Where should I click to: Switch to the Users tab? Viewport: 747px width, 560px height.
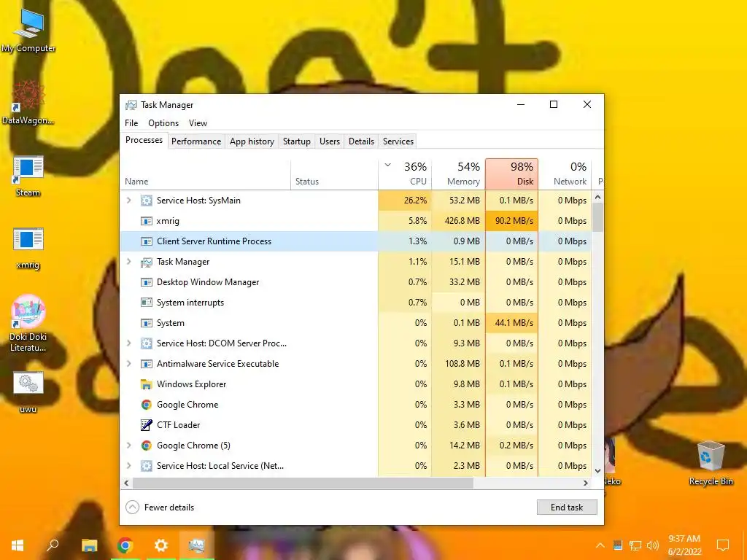[x=330, y=141]
